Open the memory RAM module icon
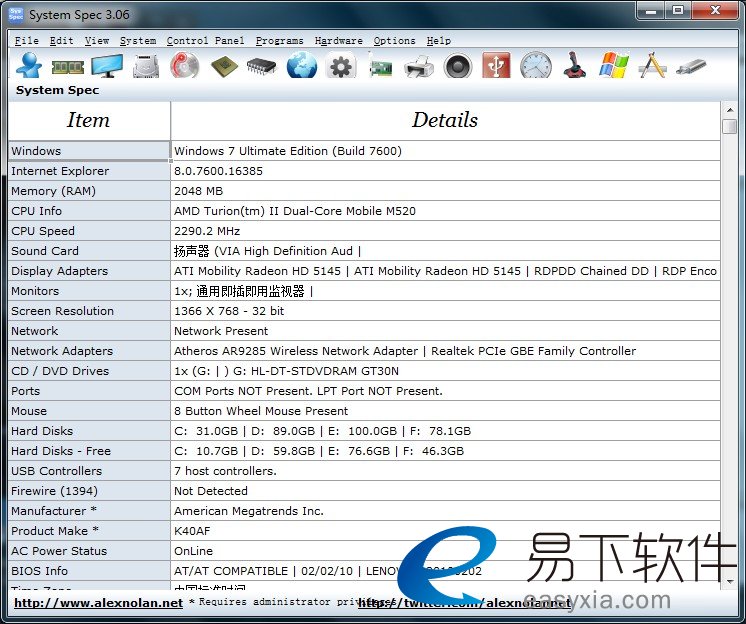 (68, 67)
